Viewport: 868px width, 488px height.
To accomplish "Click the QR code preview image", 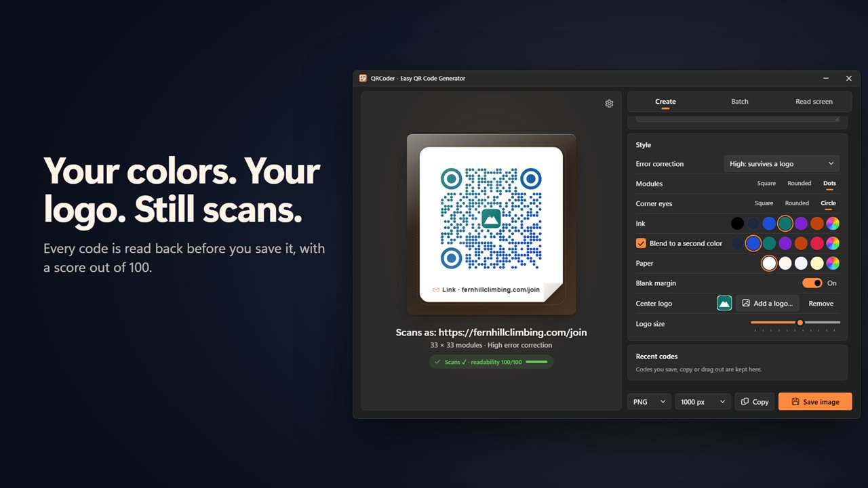I will point(491,218).
